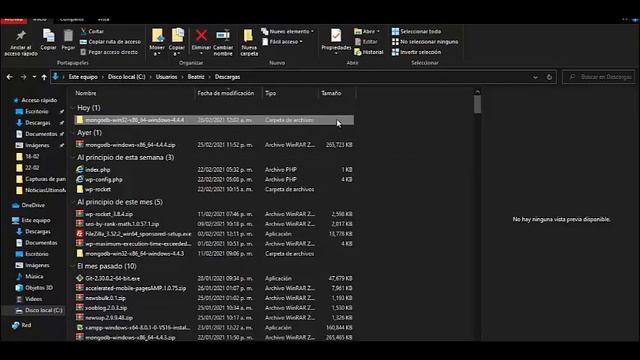Click Disco local (C:) breadcrumb
The height and width of the screenshot is (360, 640).
[x=127, y=77]
